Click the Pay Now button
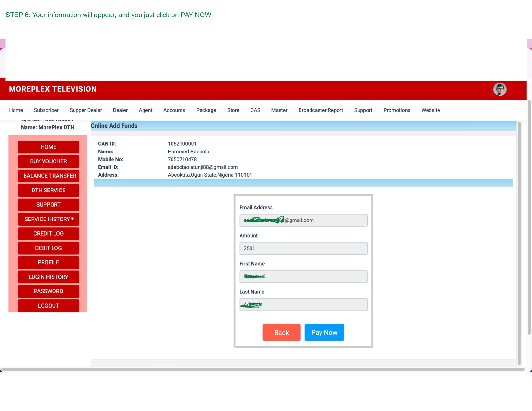Viewport: 532px width, 411px height. tap(324, 332)
